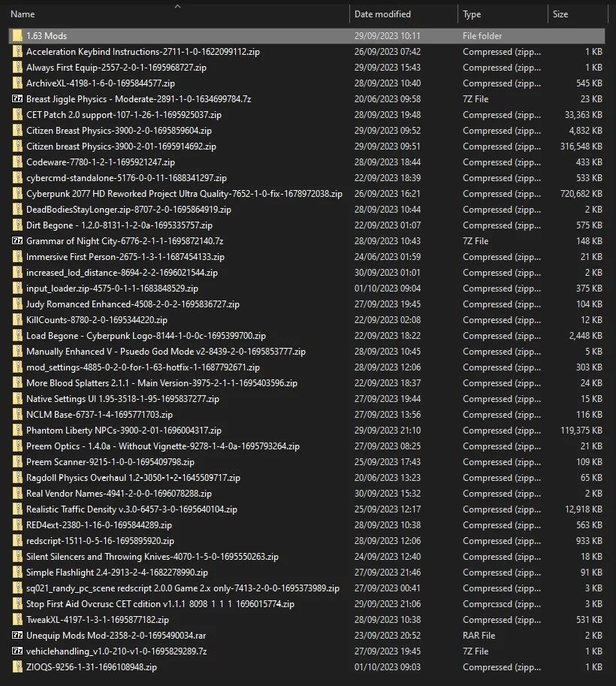Select Real Vendor Names zip file
616x686 pixels.
119,493
